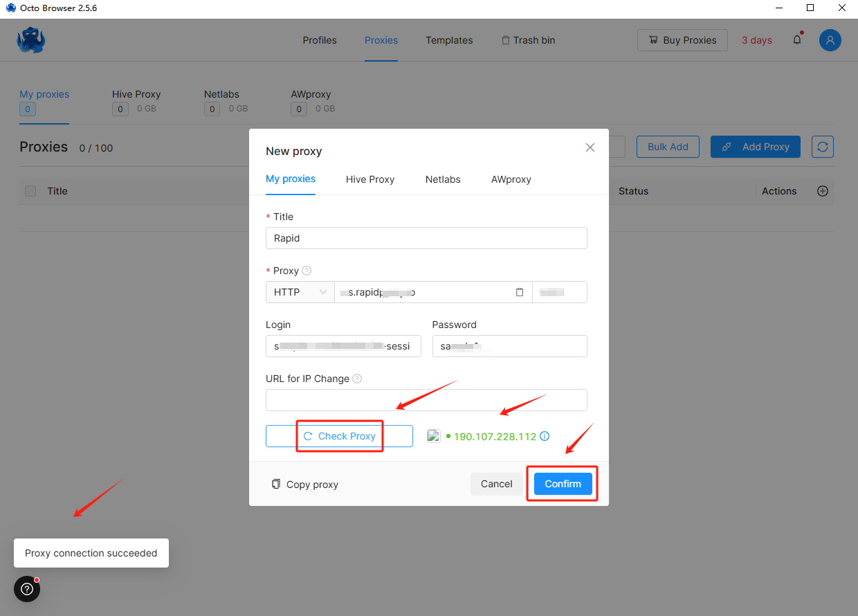
Task: Open the help question mark widget
Action: (x=27, y=589)
